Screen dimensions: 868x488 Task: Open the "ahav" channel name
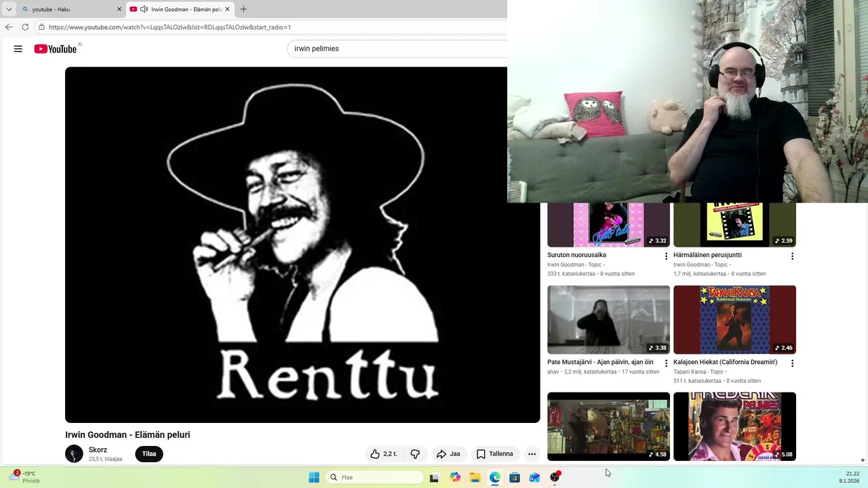tap(553, 371)
